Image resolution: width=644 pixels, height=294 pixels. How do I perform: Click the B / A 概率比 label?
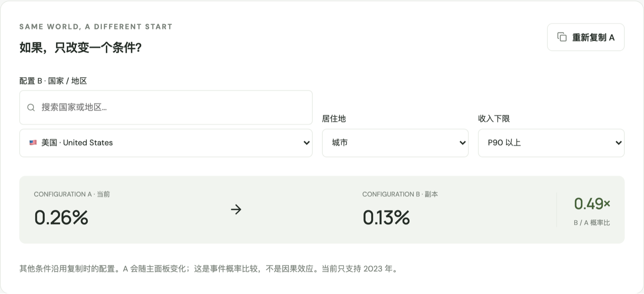[x=592, y=223]
